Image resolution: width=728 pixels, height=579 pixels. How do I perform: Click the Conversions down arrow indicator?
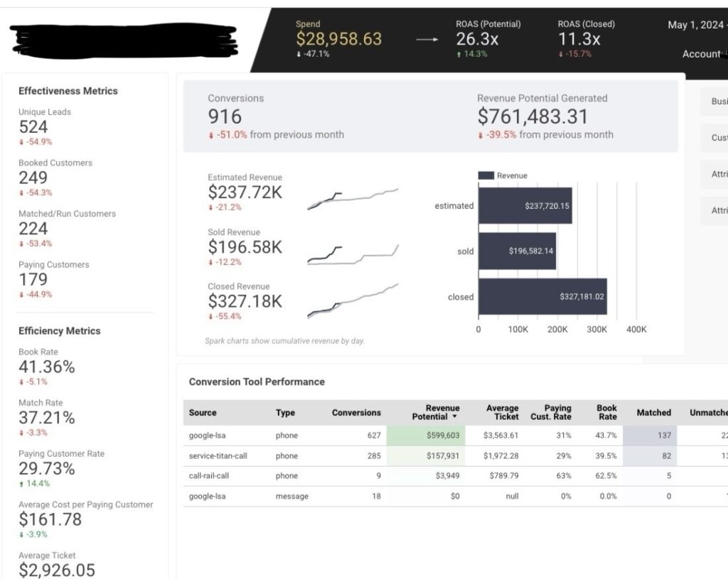click(x=210, y=136)
